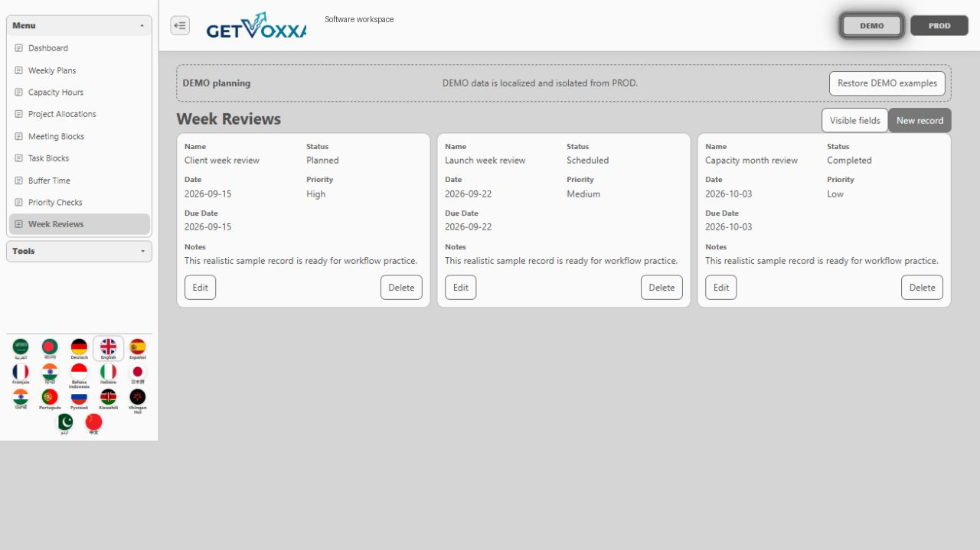Image resolution: width=980 pixels, height=550 pixels.
Task: Create a New record
Action: pos(920,120)
